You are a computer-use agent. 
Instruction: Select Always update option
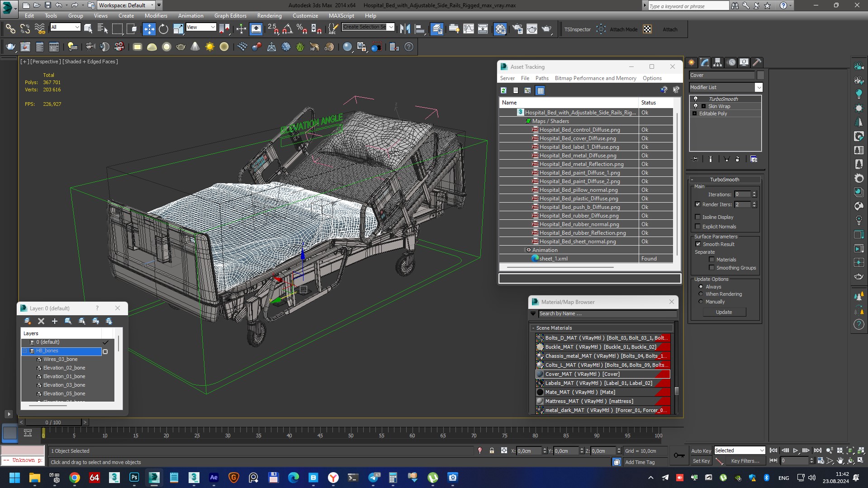pos(701,287)
